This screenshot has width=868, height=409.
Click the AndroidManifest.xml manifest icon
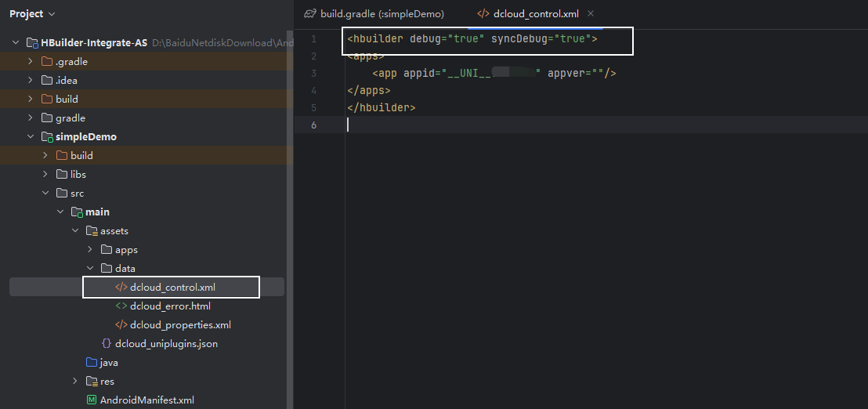[x=92, y=400]
